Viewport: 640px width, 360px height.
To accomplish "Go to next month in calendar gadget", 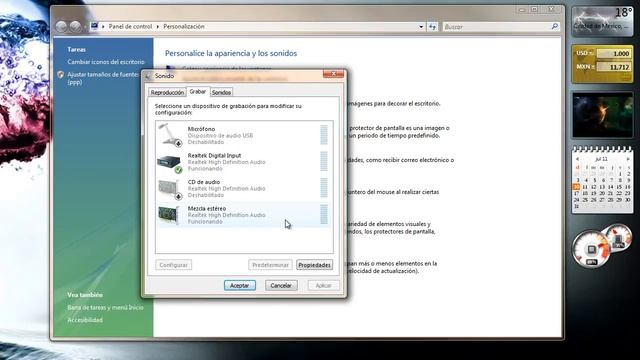I will tap(628, 159).
